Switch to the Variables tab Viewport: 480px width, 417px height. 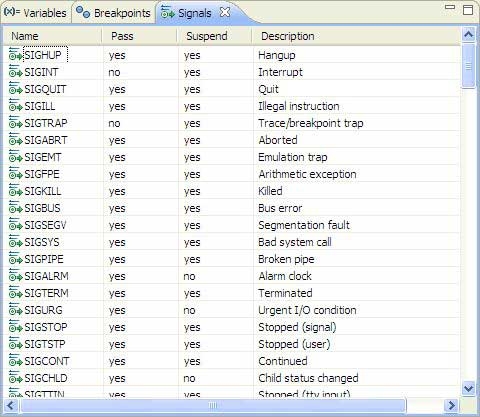(35, 13)
